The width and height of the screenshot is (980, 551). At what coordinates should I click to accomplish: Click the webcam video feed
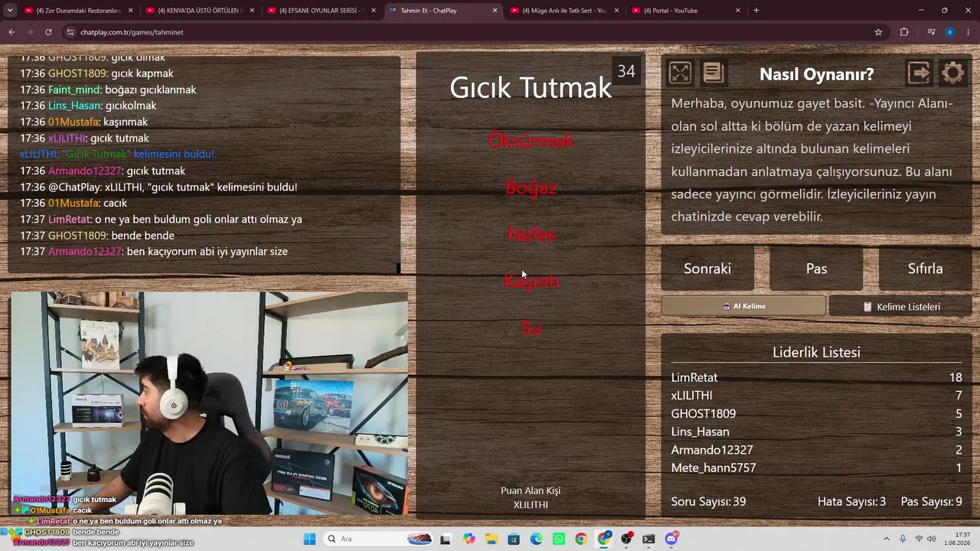coord(208,403)
